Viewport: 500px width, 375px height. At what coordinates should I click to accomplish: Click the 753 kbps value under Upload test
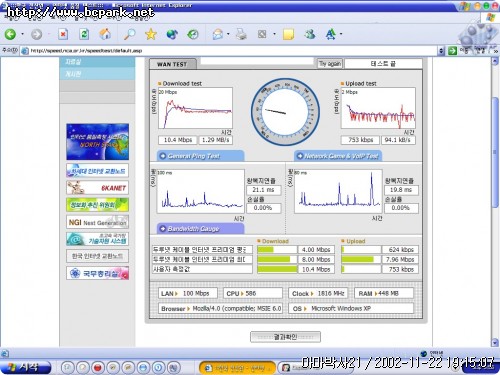click(360, 140)
